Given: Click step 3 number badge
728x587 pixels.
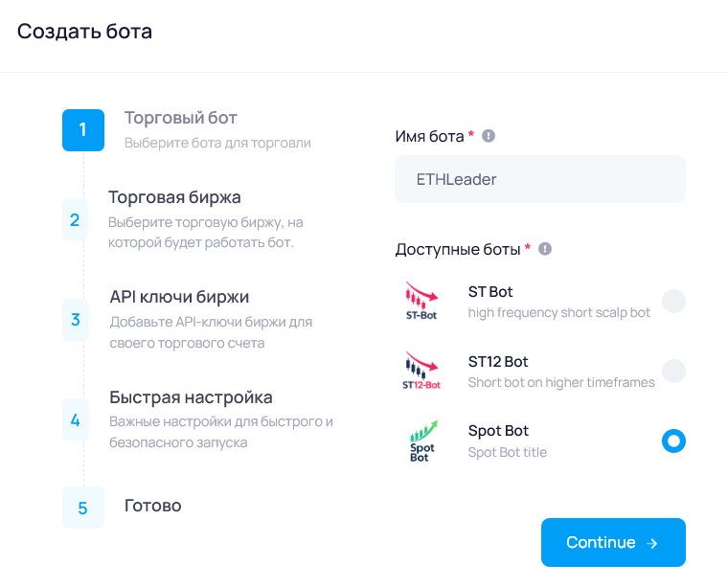Looking at the screenshot, I should pos(75,320).
